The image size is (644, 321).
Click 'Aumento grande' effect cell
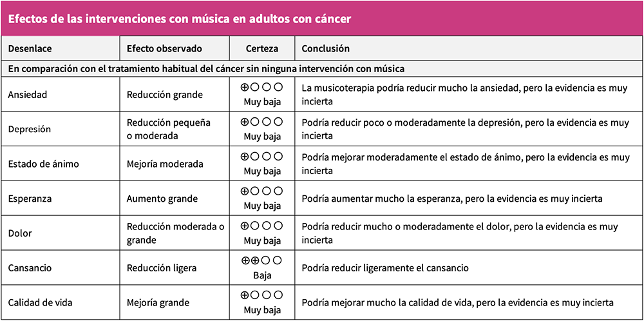pyautogui.click(x=162, y=199)
